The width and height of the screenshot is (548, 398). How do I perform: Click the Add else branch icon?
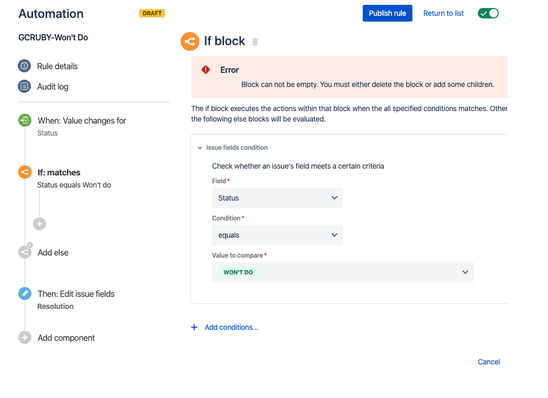tap(25, 252)
